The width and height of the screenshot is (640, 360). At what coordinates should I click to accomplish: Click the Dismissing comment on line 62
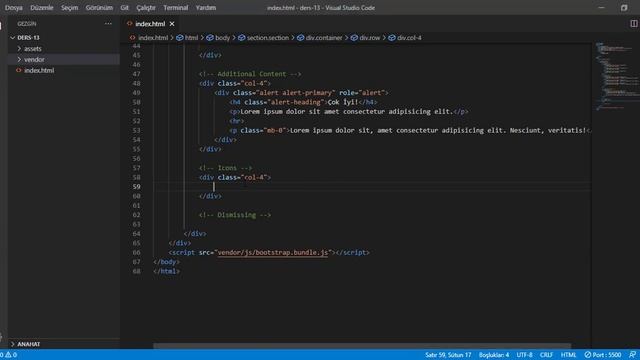click(235, 215)
